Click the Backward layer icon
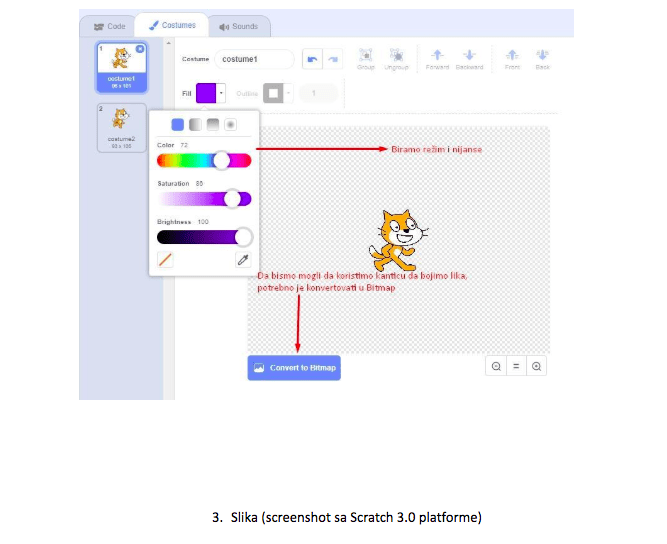Viewport: 667px width, 544px height. tap(469, 59)
